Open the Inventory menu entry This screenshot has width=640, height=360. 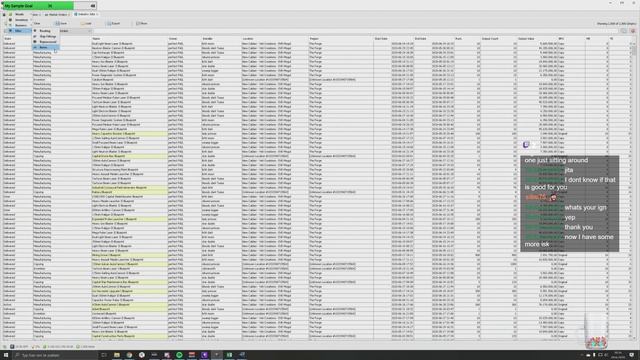[x=18, y=20]
